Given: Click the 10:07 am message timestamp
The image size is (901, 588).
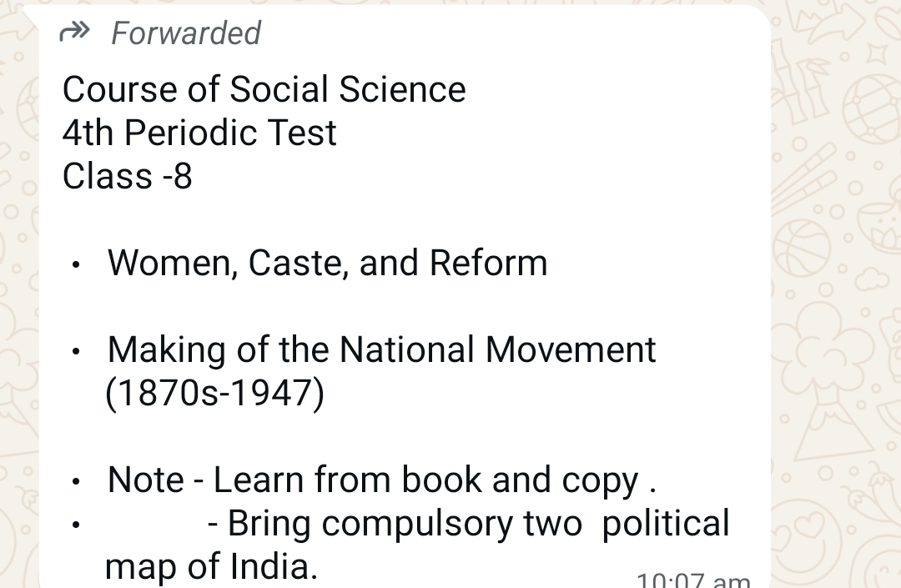Looking at the screenshot, I should click(692, 580).
